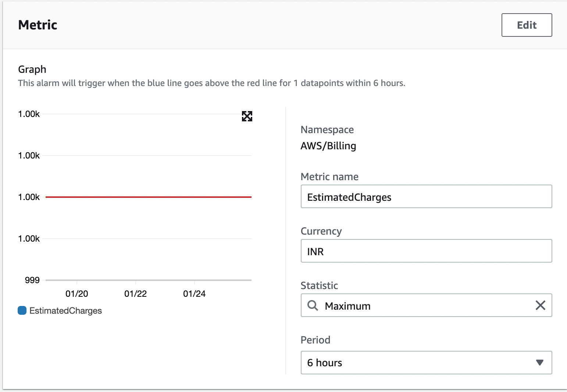Click the 01/24 date axis label
This screenshot has width=567, height=392.
click(x=194, y=294)
